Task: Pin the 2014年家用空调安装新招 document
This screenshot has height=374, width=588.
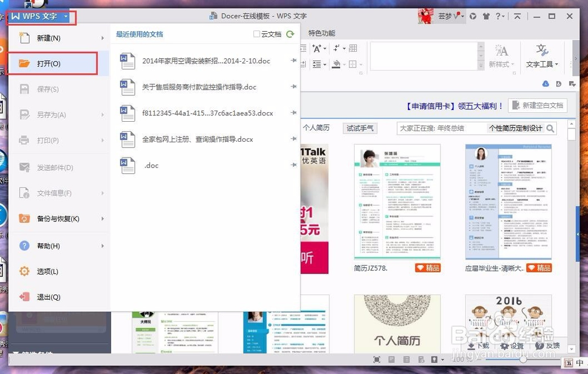Action: [x=293, y=61]
